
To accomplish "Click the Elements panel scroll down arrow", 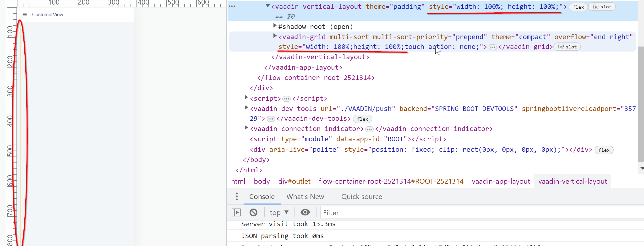I will [x=642, y=168].
